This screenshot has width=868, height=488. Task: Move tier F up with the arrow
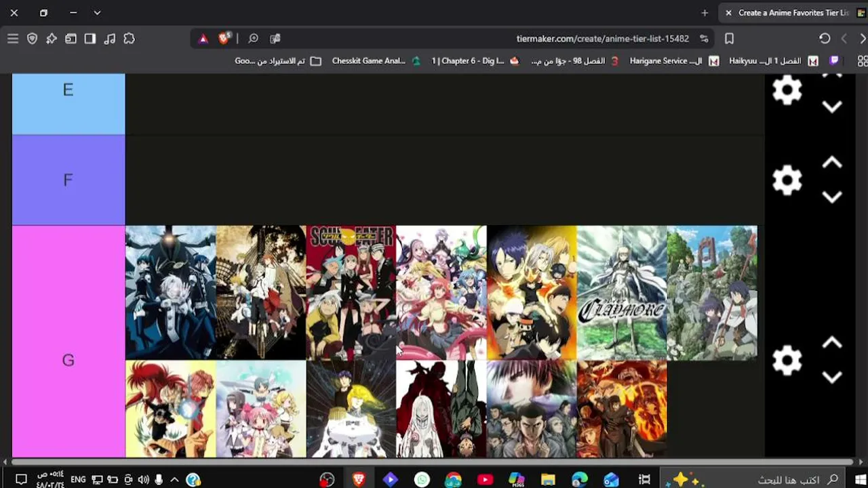pos(832,163)
